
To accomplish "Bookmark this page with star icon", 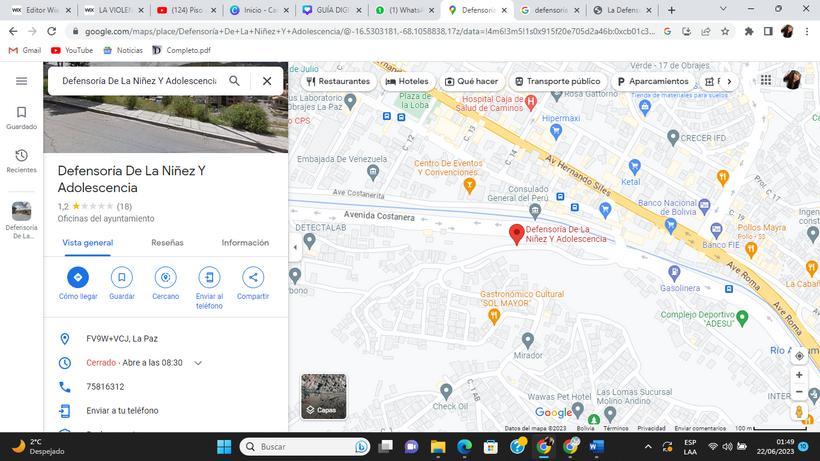I will coord(725,31).
